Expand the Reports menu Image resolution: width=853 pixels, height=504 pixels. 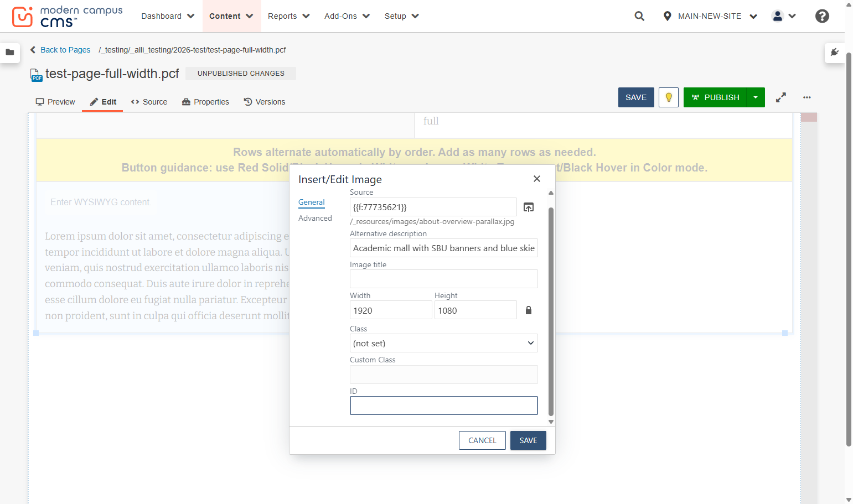click(x=288, y=16)
